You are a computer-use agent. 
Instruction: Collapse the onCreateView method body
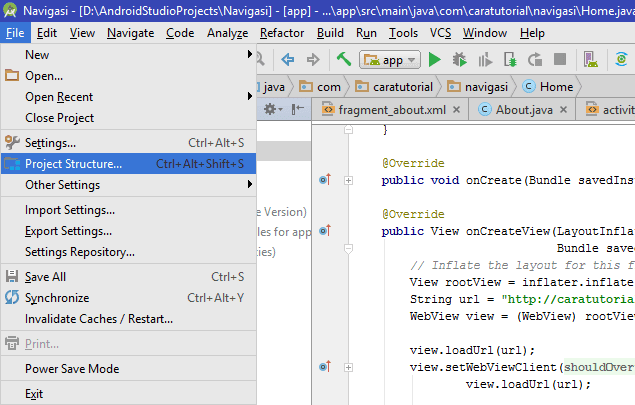coord(348,248)
